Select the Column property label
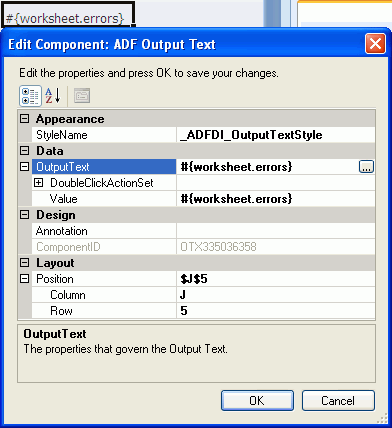This screenshot has width=392, height=428. [x=104, y=295]
